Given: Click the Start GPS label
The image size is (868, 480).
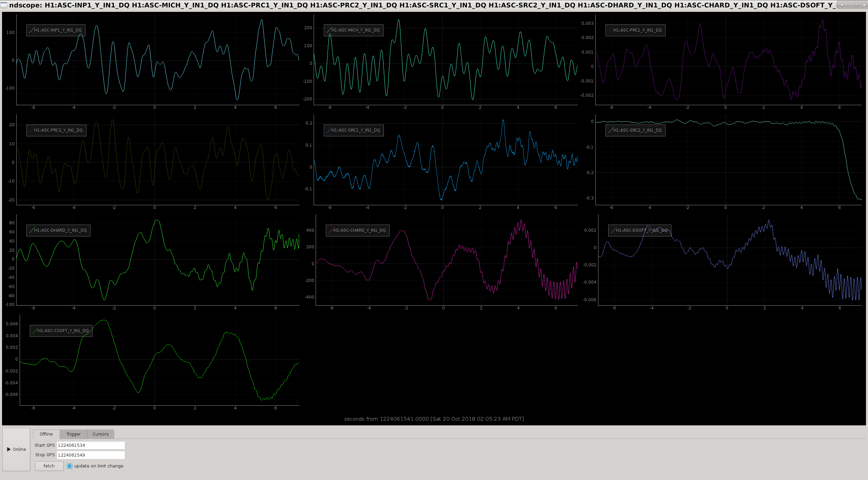Looking at the screenshot, I should point(44,445).
